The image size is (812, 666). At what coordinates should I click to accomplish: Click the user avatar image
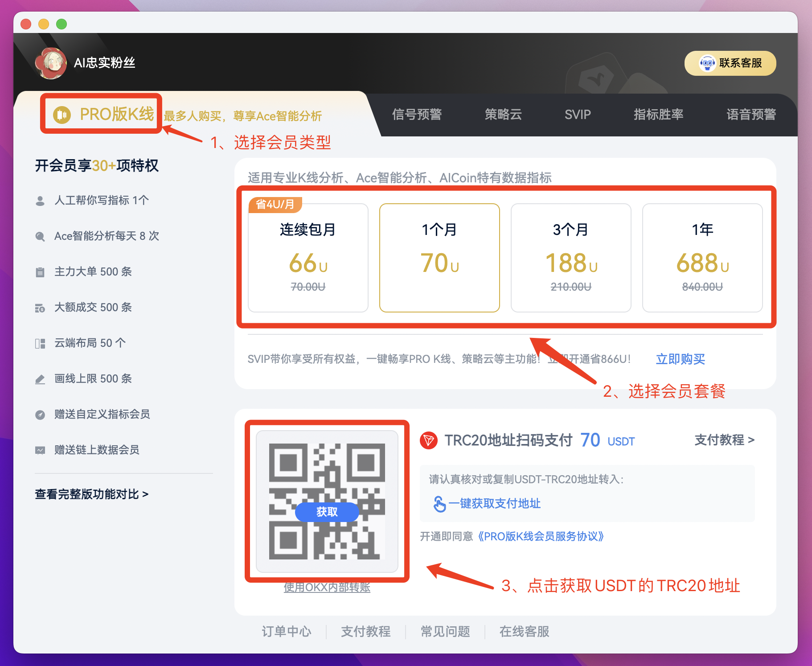coord(51,63)
